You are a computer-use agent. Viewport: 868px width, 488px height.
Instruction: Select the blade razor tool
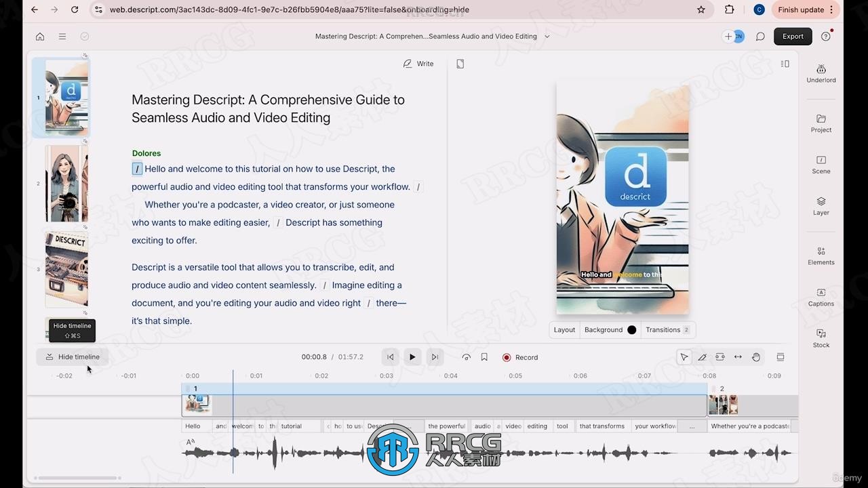click(702, 357)
